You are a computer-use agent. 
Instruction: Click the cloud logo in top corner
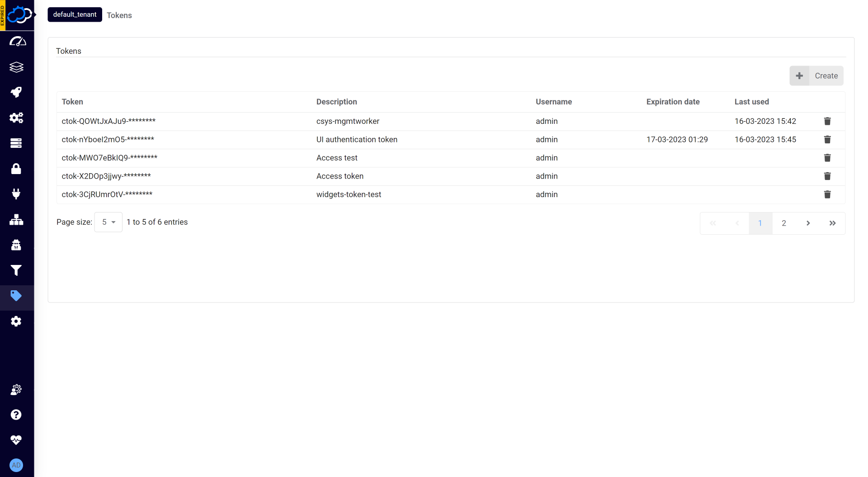20,14
